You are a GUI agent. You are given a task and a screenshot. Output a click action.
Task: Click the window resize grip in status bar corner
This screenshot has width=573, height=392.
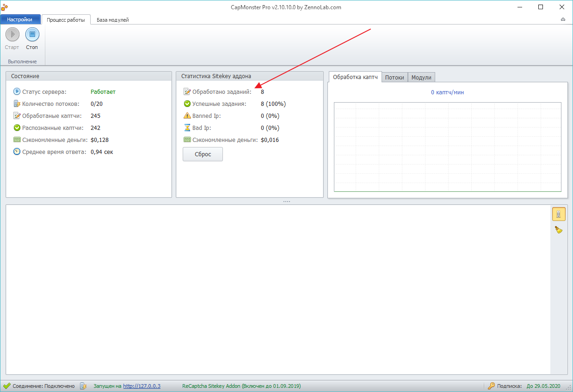(x=569, y=387)
